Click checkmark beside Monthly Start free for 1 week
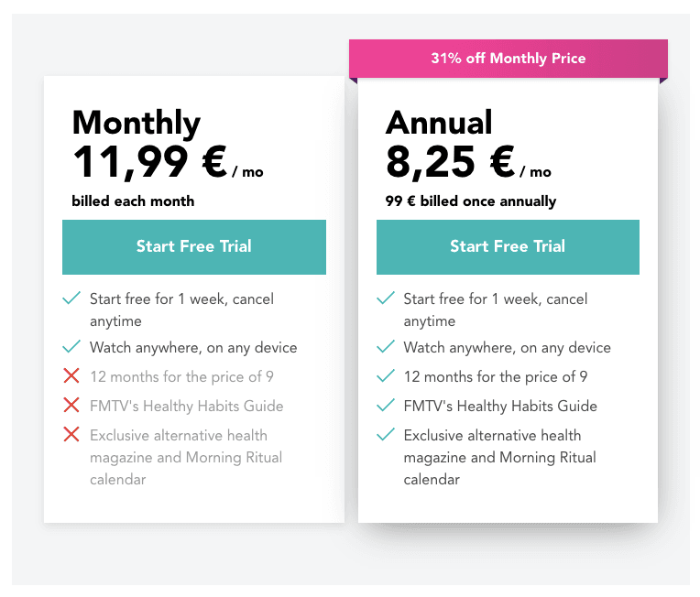This screenshot has width=700, height=597. coord(71,298)
